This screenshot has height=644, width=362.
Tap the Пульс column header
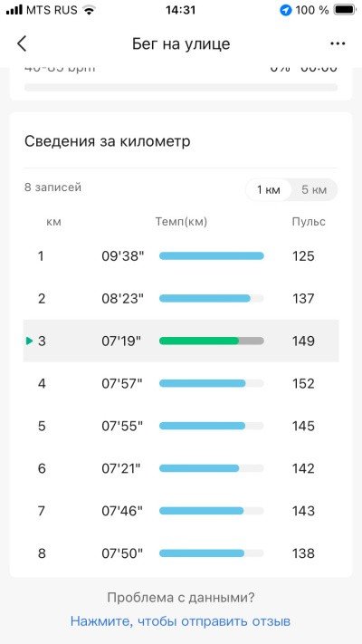pyautogui.click(x=309, y=222)
